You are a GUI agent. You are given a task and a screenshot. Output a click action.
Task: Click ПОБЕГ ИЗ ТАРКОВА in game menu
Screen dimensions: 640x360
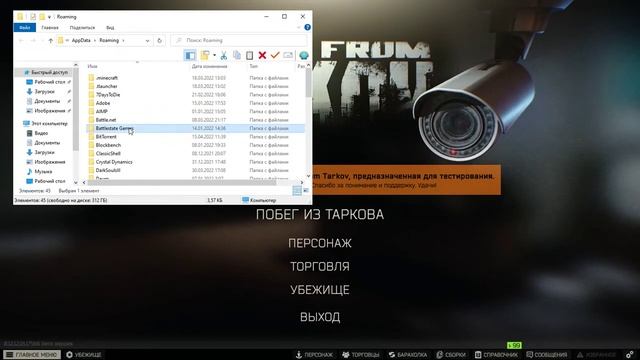tap(320, 214)
